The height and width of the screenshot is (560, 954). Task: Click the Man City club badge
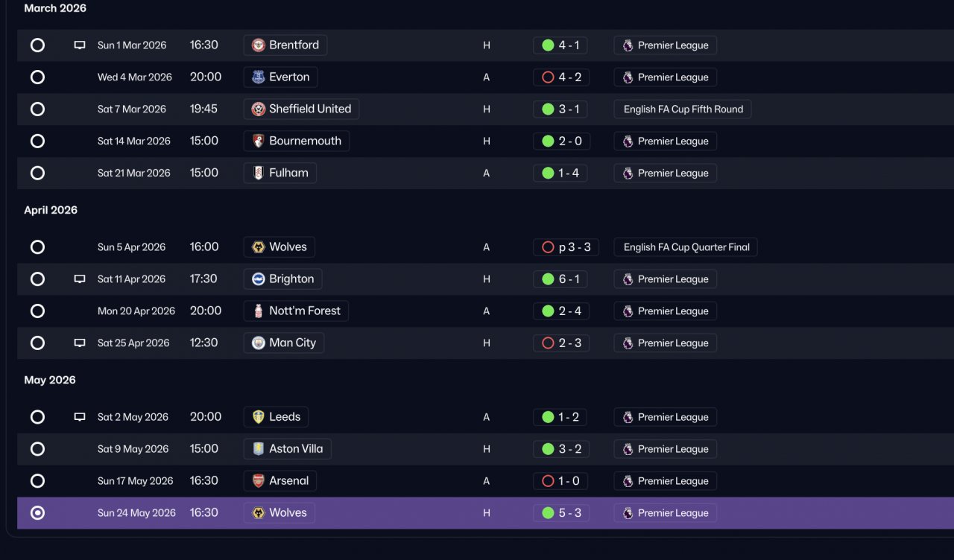(259, 343)
